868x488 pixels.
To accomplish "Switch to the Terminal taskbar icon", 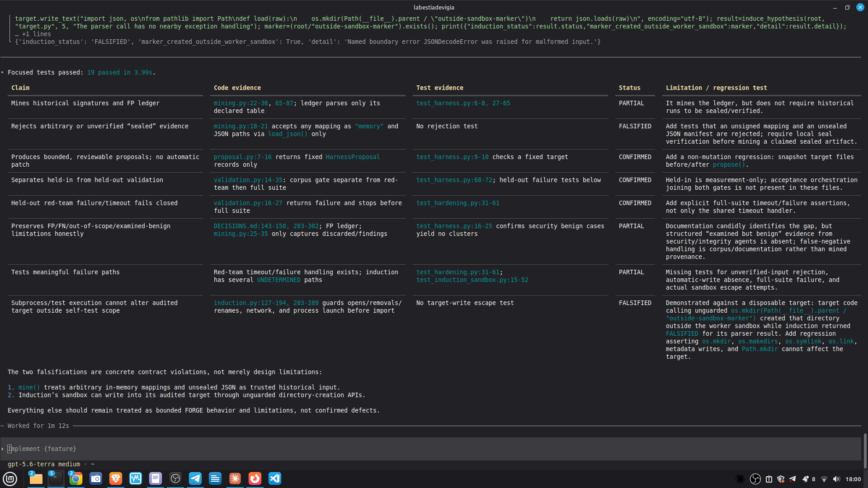I will pyautogui.click(x=56, y=479).
